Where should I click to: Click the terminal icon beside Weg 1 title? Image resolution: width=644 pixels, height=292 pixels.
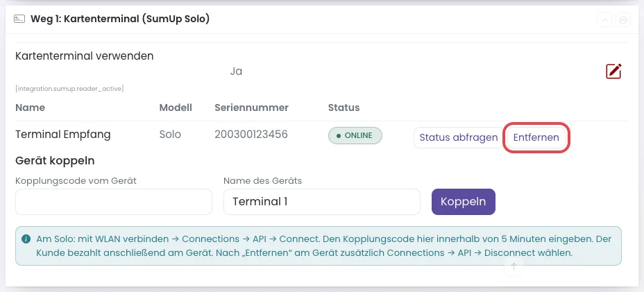pyautogui.click(x=19, y=19)
